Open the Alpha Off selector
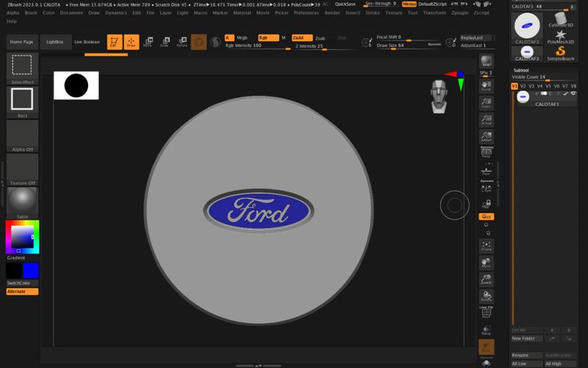The image size is (588, 368). [22, 135]
